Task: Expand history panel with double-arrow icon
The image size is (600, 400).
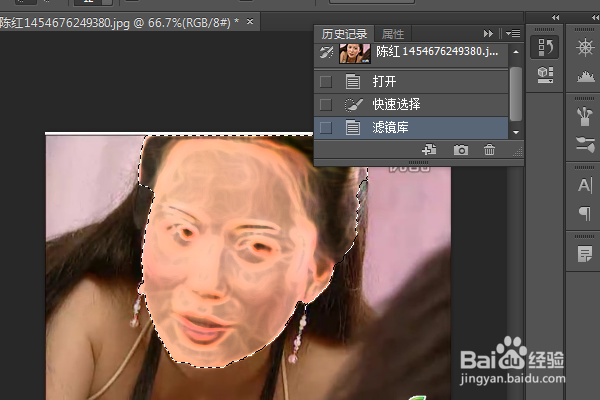Action: click(488, 34)
